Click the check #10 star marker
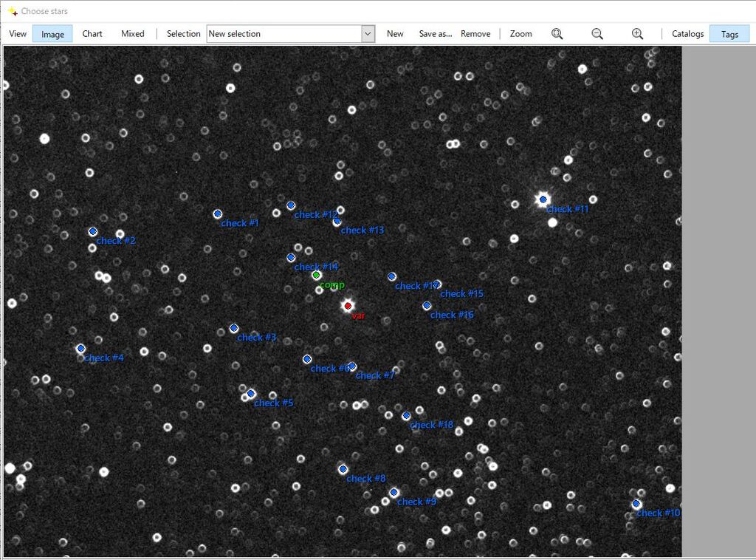756x560 pixels. tap(636, 504)
